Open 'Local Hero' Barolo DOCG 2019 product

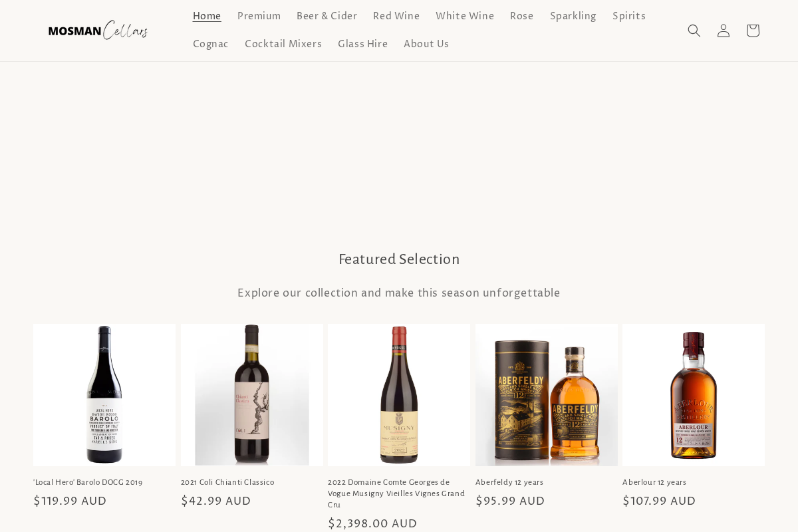coord(87,482)
